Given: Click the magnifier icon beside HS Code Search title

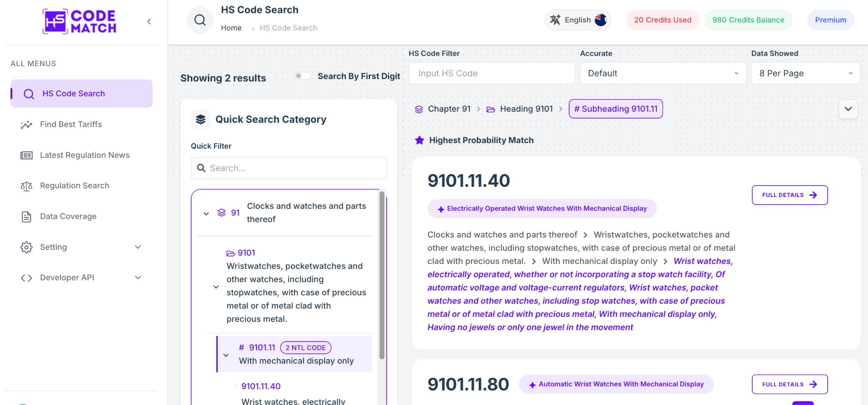Looking at the screenshot, I should (x=200, y=20).
